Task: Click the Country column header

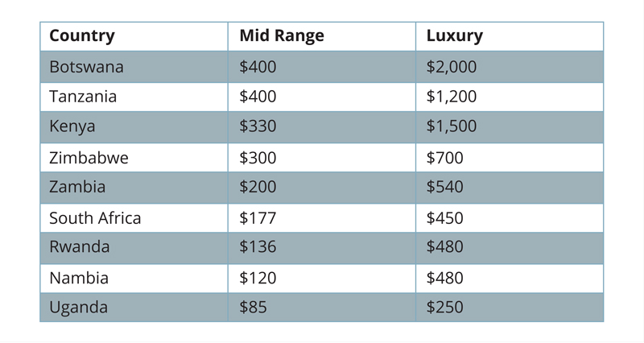Action: click(82, 36)
